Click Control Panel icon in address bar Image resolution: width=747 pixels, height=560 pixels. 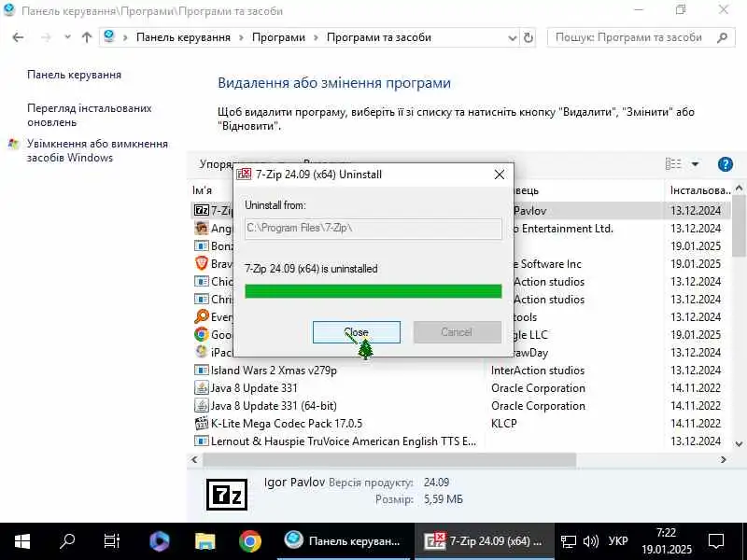click(x=109, y=36)
